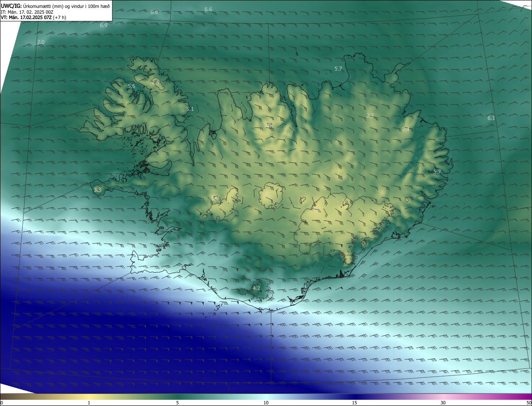The width and height of the screenshot is (532, 406).
Task: Click the colour scale at the 10 label
Action: pos(266,403)
